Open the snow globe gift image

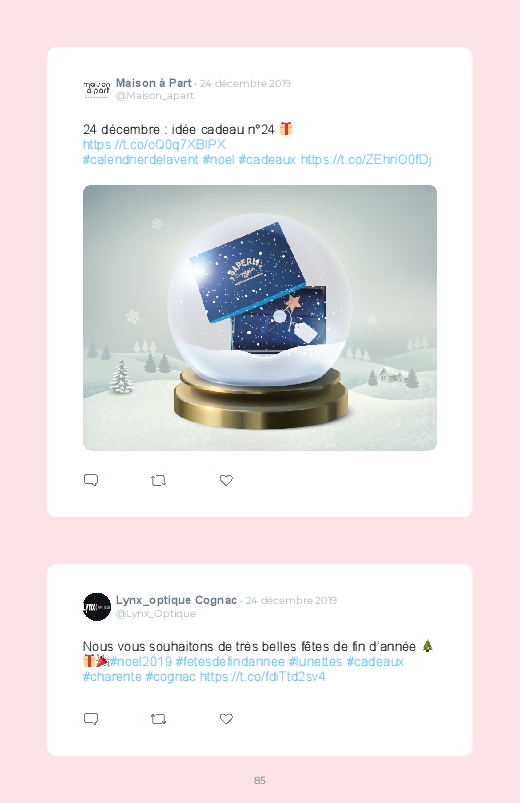point(260,318)
